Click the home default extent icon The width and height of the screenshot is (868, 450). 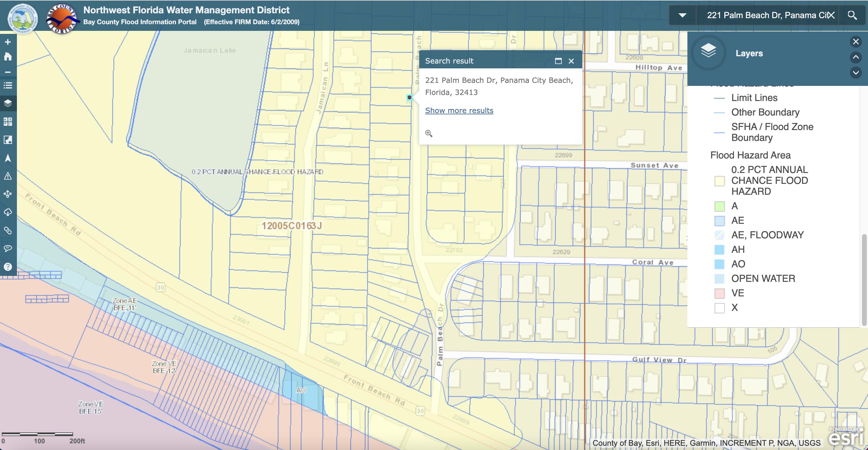[x=8, y=56]
